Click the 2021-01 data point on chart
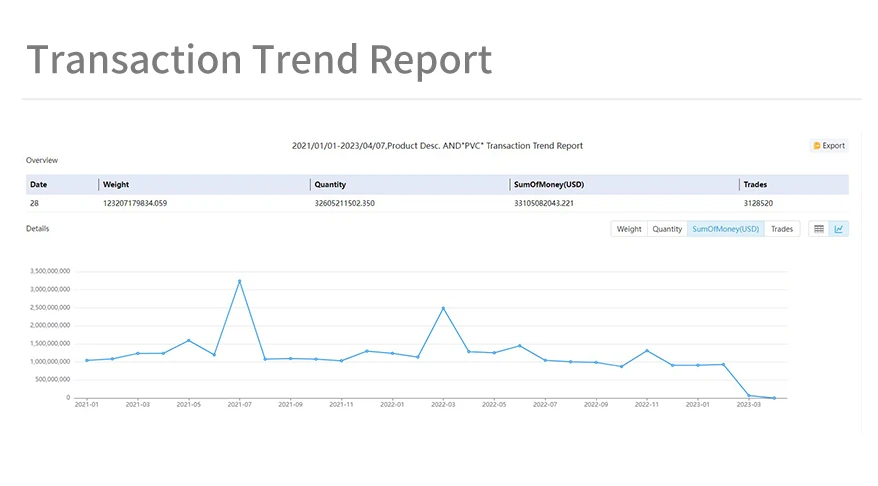Screen dimensions: 878x486 point(87,361)
